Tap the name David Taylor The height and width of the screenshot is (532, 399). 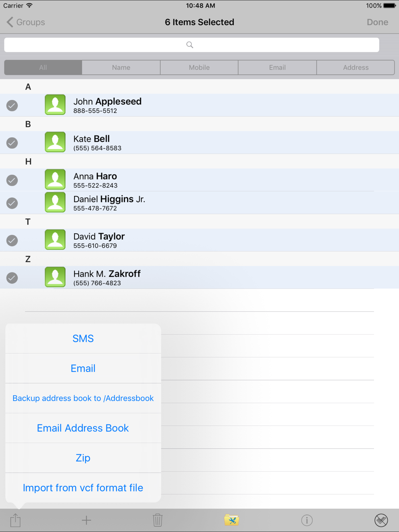99,236
